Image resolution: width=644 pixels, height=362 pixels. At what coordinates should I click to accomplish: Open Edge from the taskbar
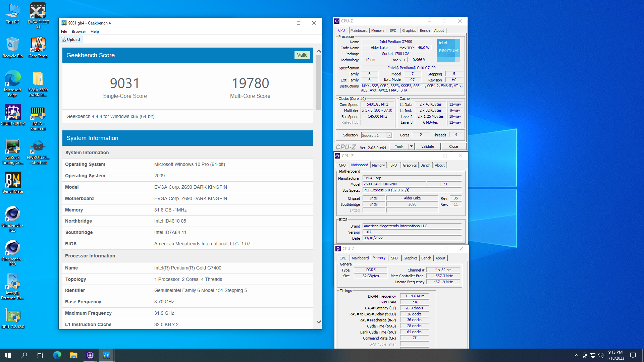click(x=57, y=355)
